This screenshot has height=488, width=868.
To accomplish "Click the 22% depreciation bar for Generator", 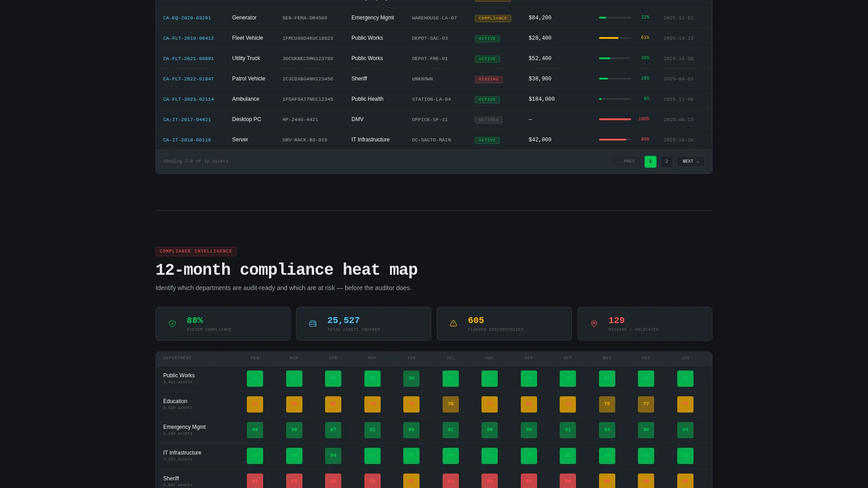I will tap(615, 18).
